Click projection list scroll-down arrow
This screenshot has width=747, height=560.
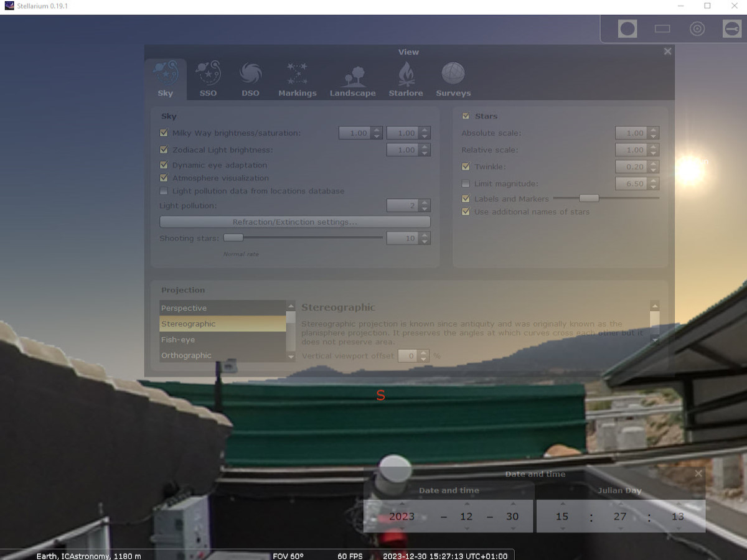[x=291, y=357]
